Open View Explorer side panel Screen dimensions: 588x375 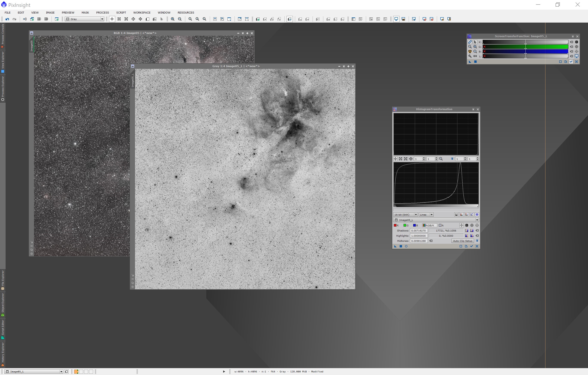tap(3, 62)
